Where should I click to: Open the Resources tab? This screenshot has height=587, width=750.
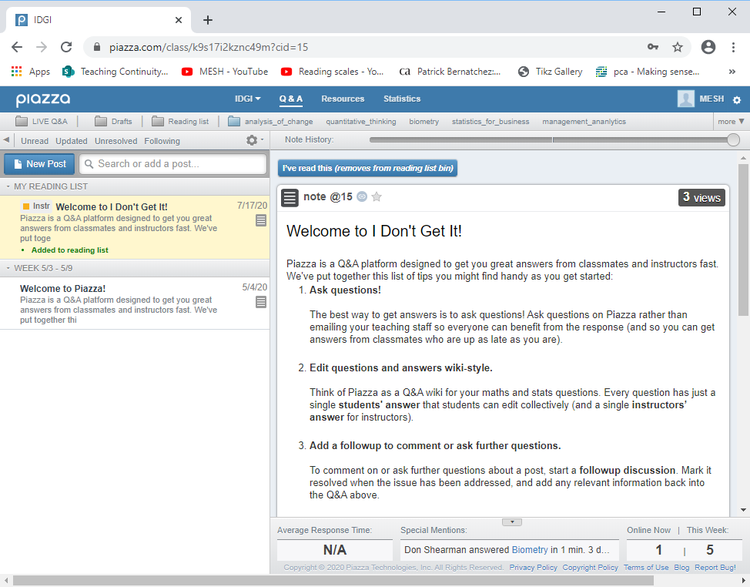coord(342,99)
